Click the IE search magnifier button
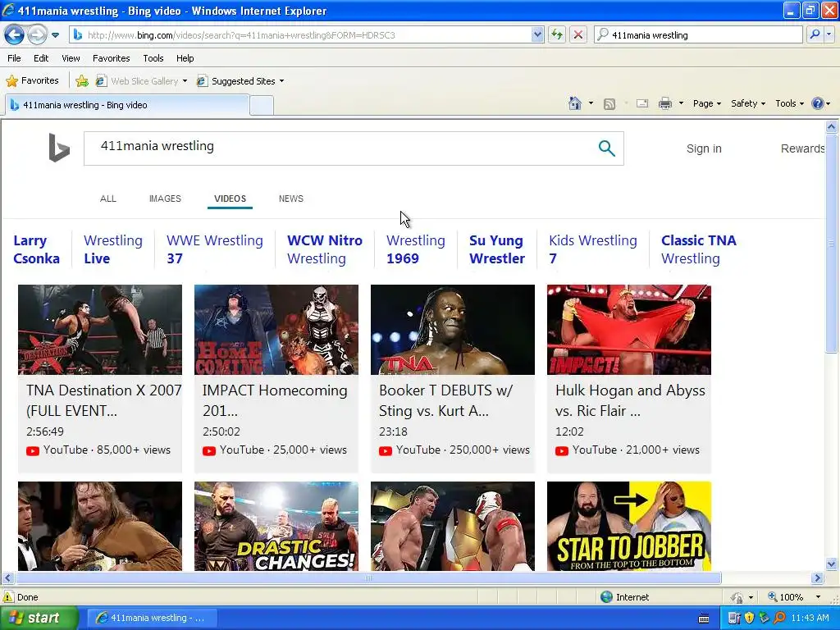 tap(815, 35)
